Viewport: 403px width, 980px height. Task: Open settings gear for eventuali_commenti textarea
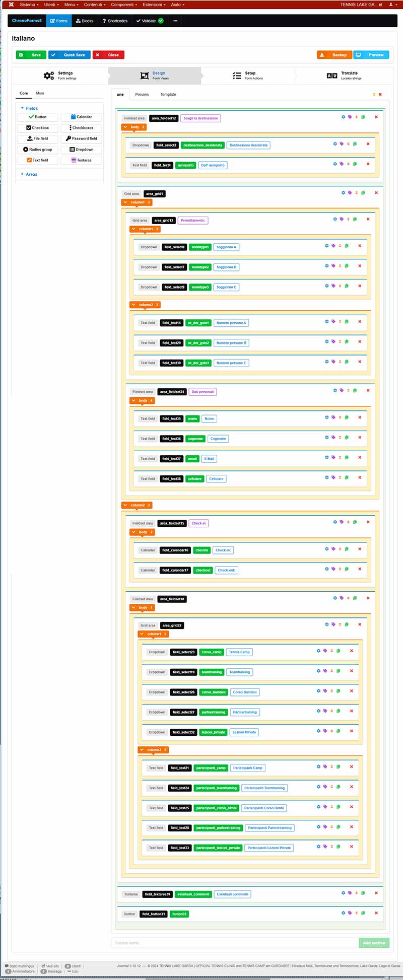point(344,893)
